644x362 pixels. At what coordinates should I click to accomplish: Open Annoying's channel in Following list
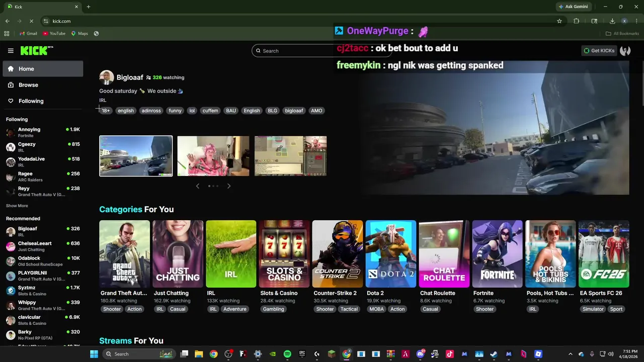point(43,132)
